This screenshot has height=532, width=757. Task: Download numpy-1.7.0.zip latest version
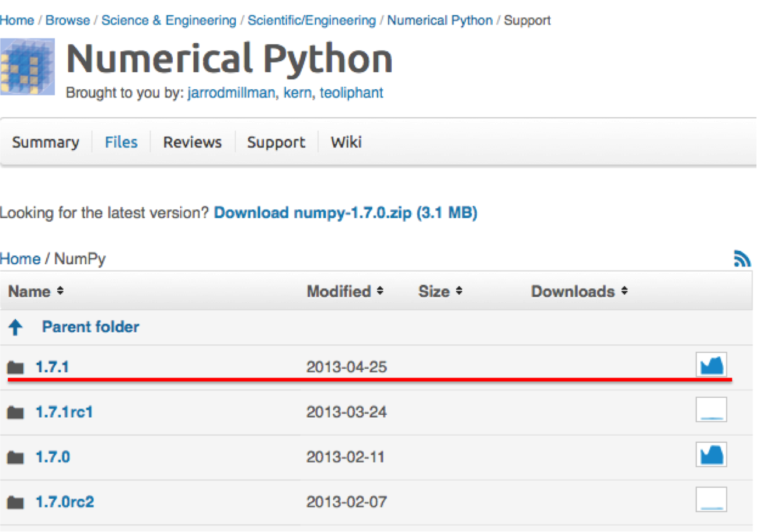coord(346,213)
